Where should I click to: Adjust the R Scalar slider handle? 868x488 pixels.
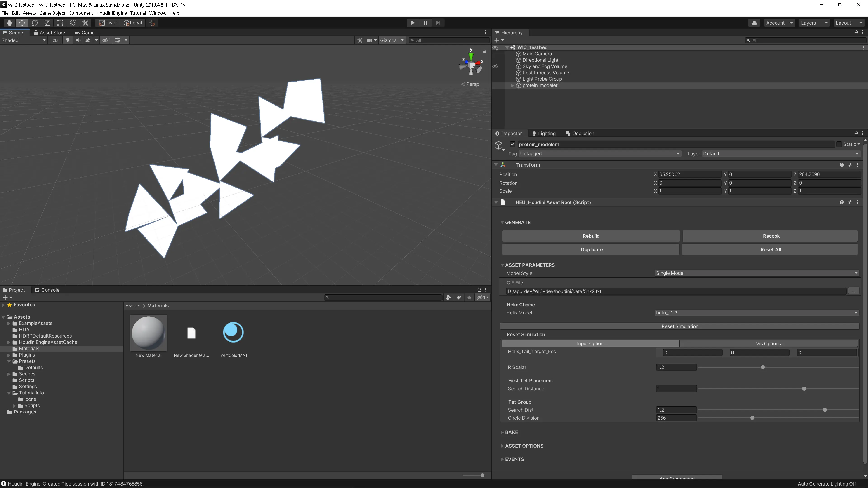(x=763, y=367)
